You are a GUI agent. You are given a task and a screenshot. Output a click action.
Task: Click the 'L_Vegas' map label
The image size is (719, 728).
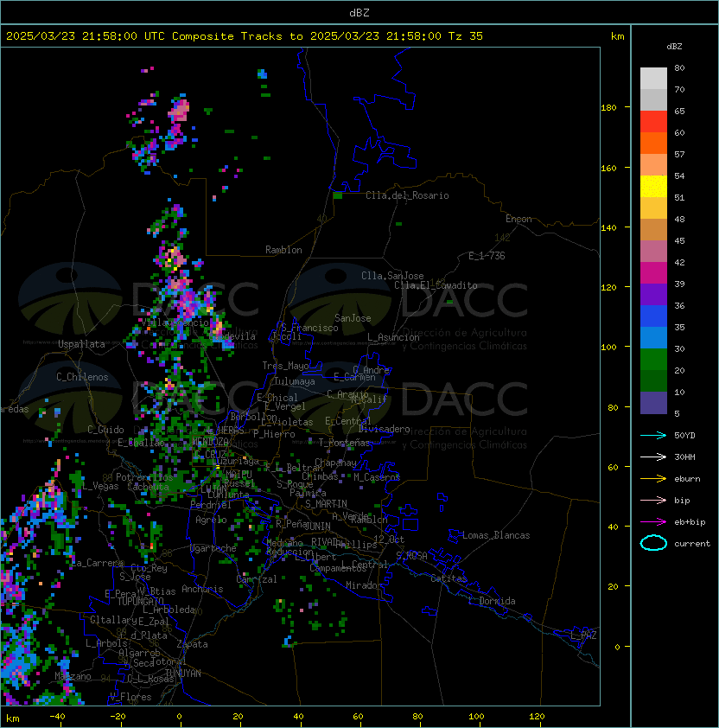[100, 486]
